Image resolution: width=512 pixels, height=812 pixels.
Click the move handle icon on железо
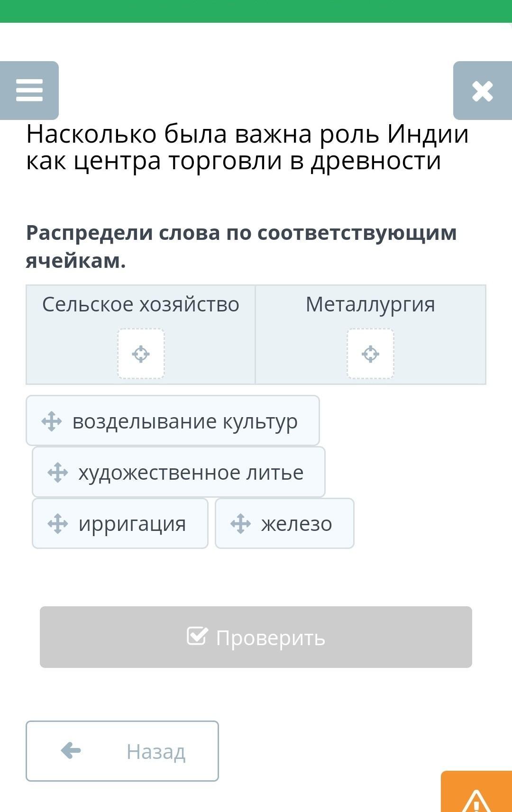tap(240, 523)
